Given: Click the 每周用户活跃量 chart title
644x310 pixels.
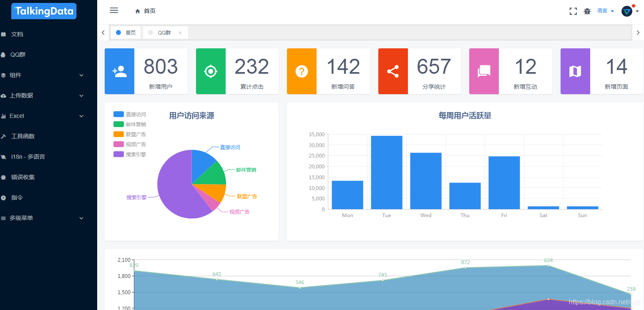Looking at the screenshot, I should [465, 116].
